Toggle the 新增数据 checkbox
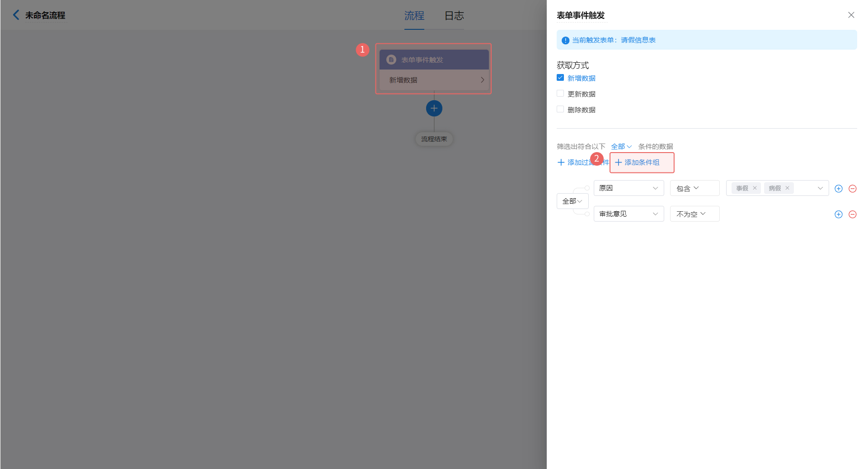 click(x=560, y=78)
